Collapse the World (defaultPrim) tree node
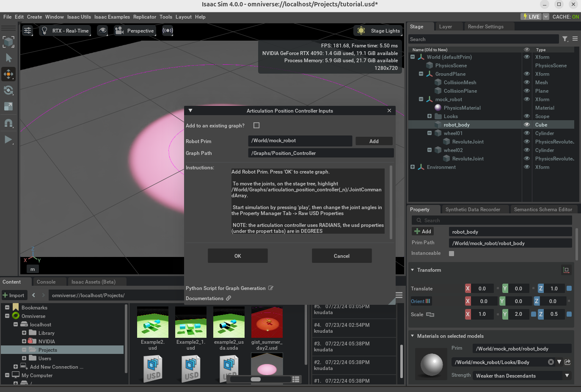The width and height of the screenshot is (581, 392). [x=413, y=57]
